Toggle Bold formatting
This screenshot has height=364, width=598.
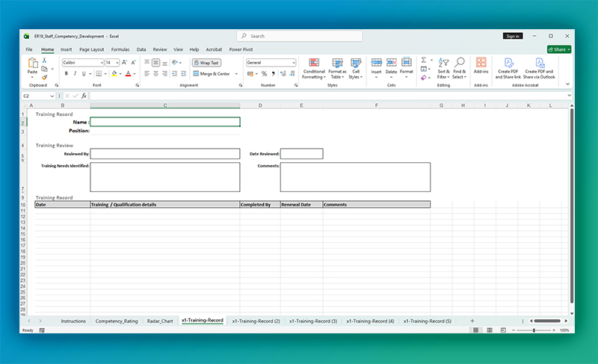66,74
